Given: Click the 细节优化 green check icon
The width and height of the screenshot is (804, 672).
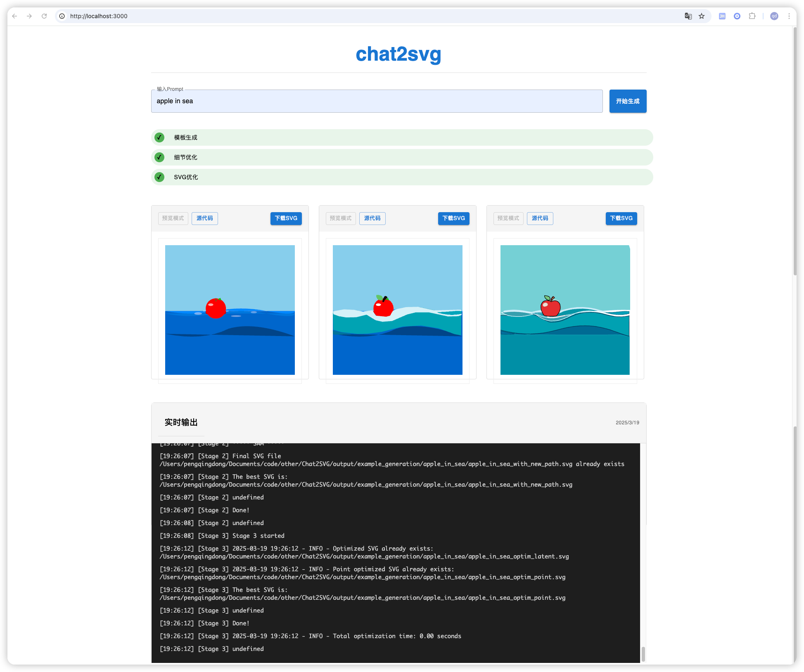Looking at the screenshot, I should 159,157.
